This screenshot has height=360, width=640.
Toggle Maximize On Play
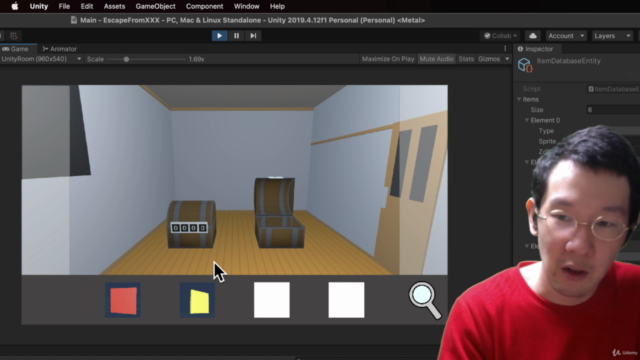[x=388, y=59]
